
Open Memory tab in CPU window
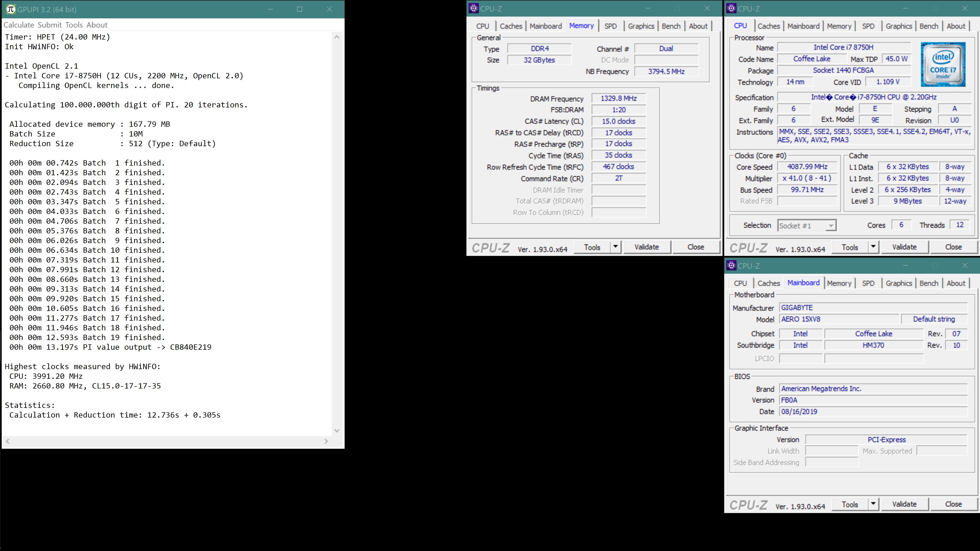coord(839,26)
